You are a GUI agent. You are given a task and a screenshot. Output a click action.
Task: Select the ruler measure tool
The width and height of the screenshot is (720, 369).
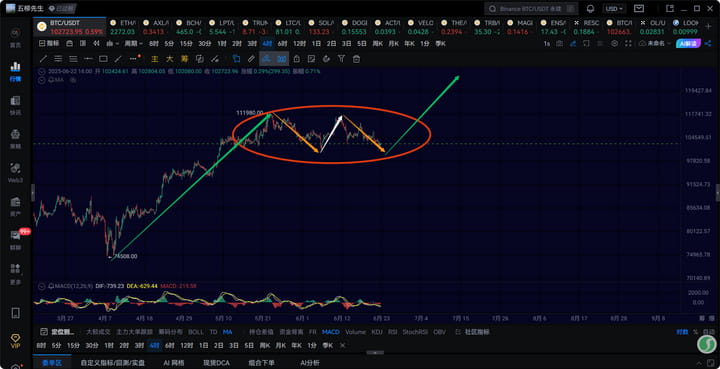[x=251, y=59]
